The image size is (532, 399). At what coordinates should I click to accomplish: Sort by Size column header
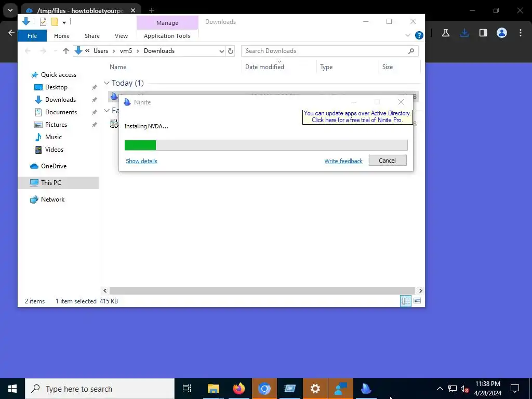388,67
